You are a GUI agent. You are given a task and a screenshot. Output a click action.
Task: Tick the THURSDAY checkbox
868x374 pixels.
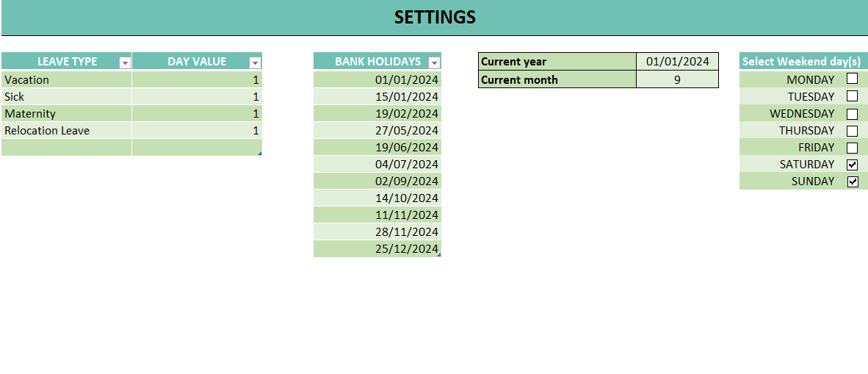click(853, 131)
